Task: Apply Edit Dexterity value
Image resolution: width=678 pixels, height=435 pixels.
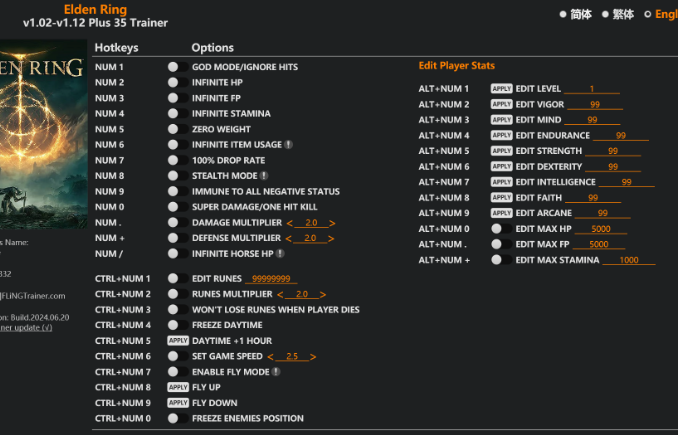Action: tap(502, 166)
